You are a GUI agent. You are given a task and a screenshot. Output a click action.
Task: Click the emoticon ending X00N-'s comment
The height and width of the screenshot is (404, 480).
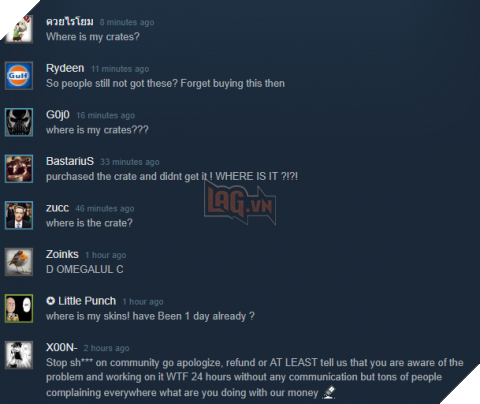pyautogui.click(x=329, y=392)
